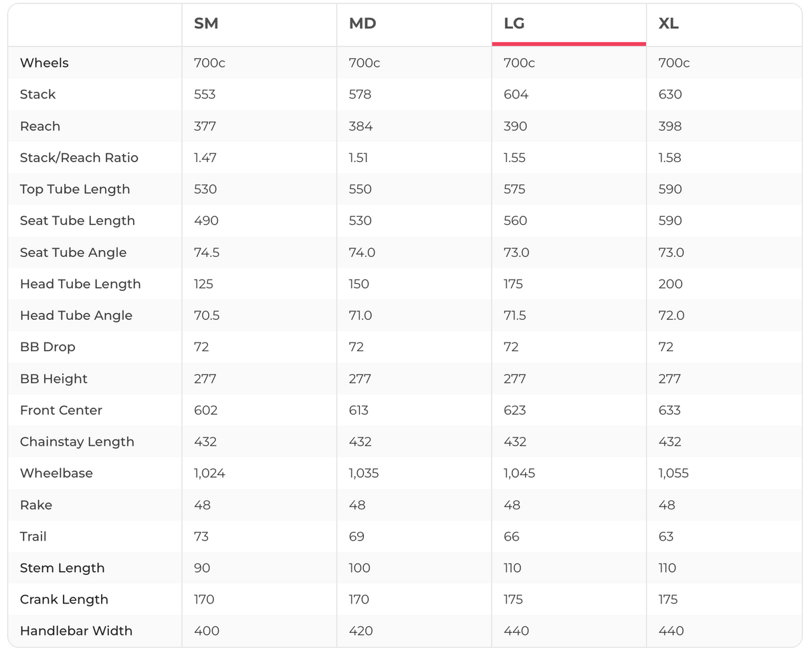Select the MD Handlebar Width value 420
This screenshot has height=657, width=812.
361,631
